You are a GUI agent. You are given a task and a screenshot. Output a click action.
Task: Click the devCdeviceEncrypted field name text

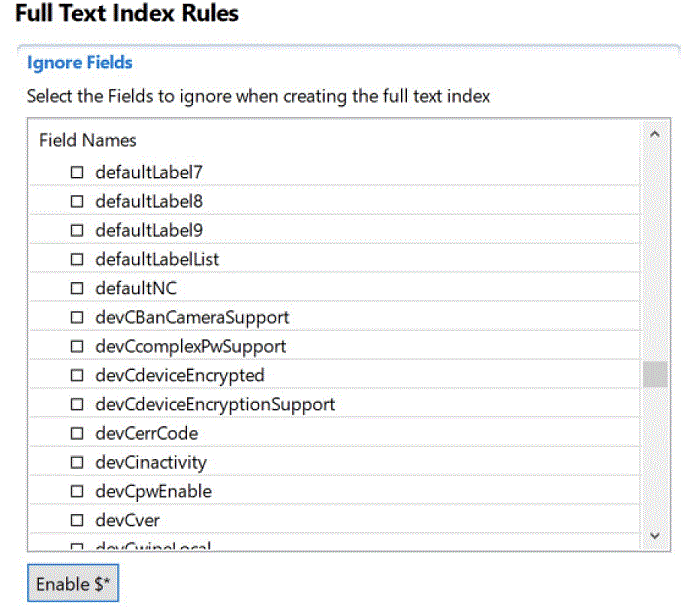coord(180,376)
